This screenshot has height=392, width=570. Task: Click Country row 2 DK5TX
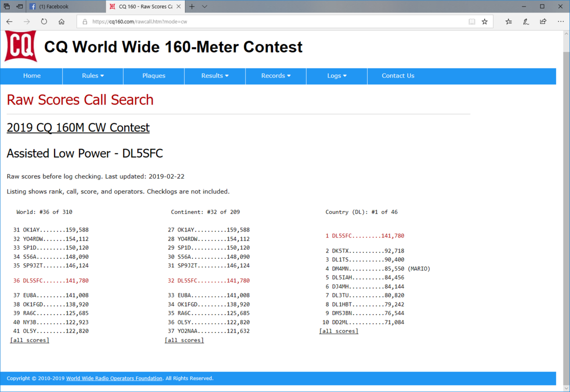[364, 251]
